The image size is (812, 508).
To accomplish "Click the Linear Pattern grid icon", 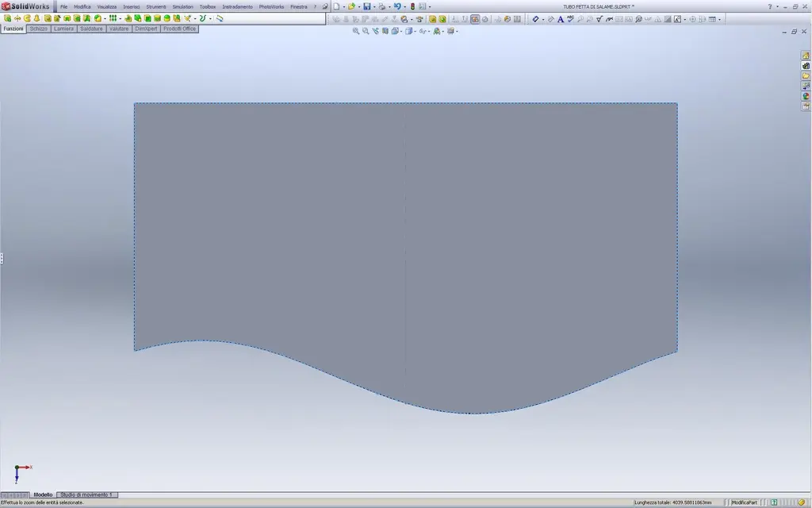I will click(x=113, y=18).
